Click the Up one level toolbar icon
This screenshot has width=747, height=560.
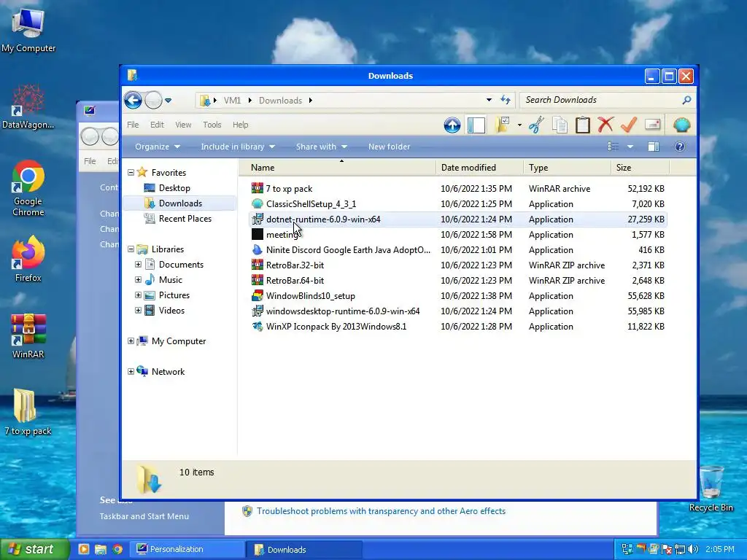[x=452, y=125]
